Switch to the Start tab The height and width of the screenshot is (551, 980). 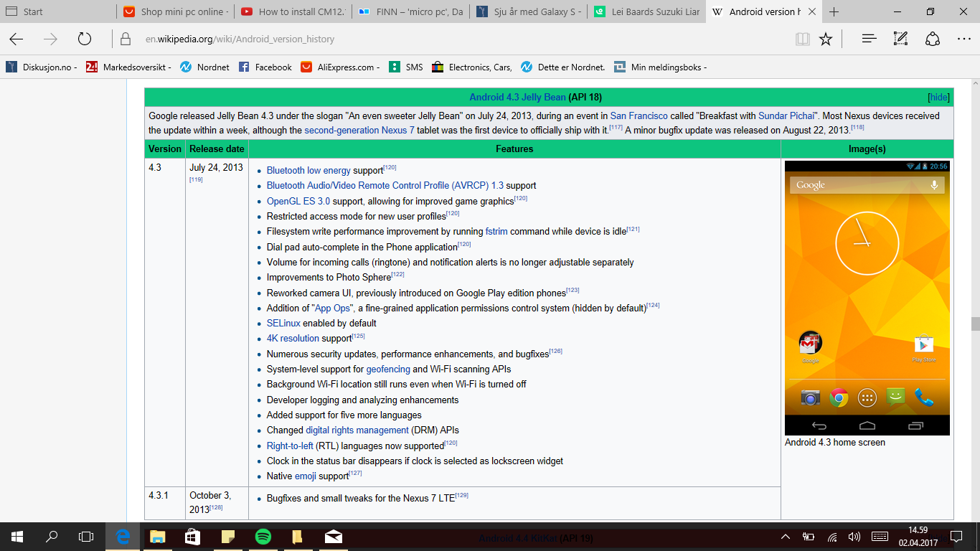57,11
